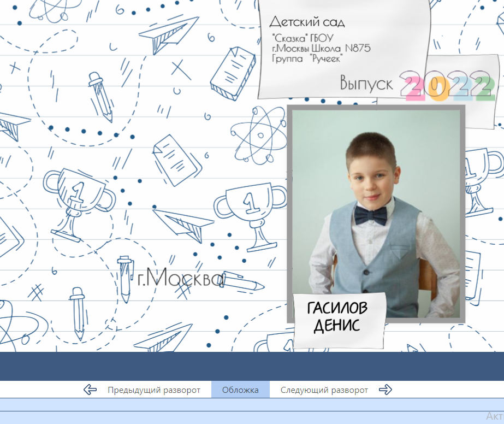Select the г.Москвы Школа N875 text line
The width and height of the screenshot is (504, 424).
(x=321, y=48)
